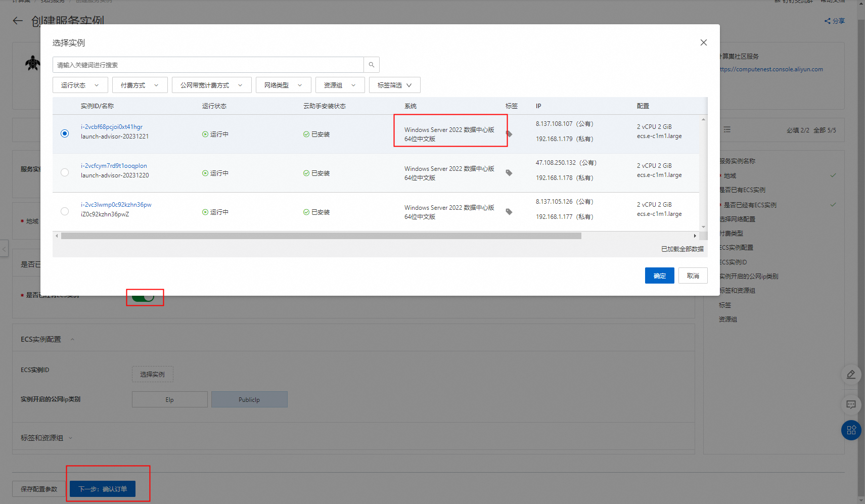The height and width of the screenshot is (504, 865).
Task: Select the radio for iZ0c92kzhn36pwZ instance
Action: tap(65, 211)
